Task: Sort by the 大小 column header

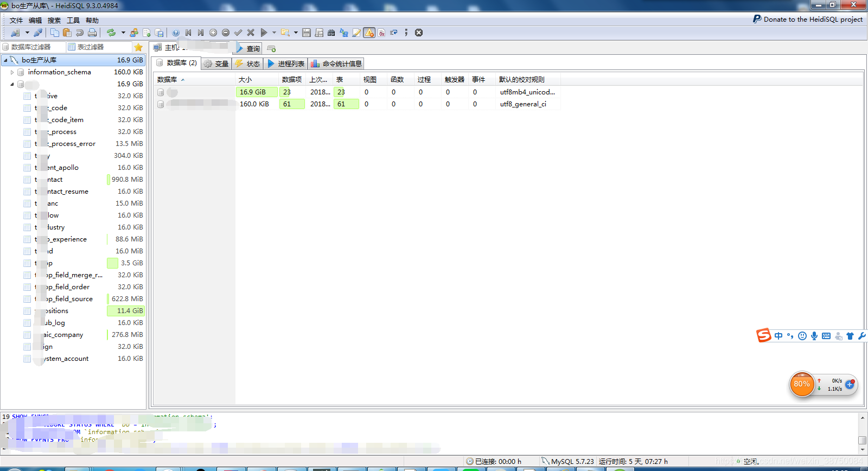Action: point(257,79)
